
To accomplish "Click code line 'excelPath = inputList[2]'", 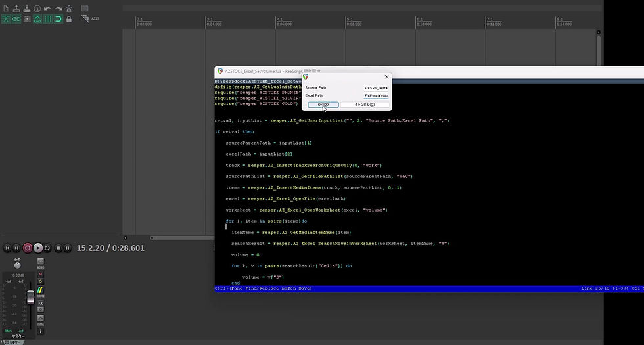I will point(259,154).
